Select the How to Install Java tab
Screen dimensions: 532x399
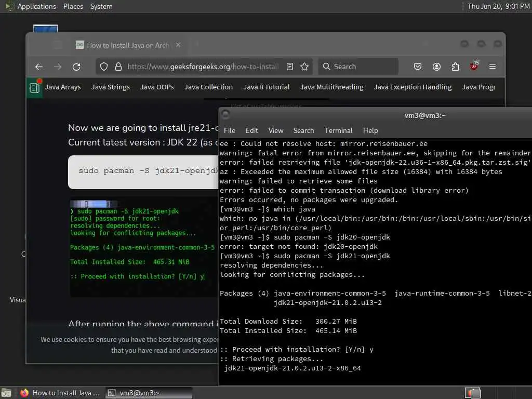coord(128,45)
